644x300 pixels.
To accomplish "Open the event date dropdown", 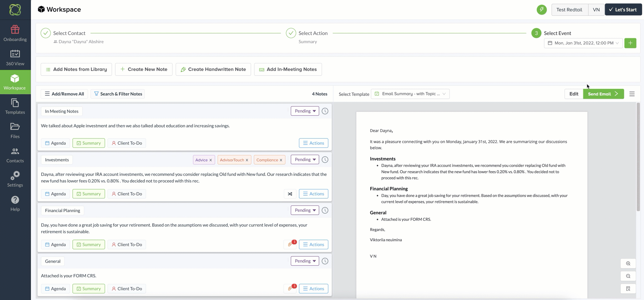I will 583,43.
